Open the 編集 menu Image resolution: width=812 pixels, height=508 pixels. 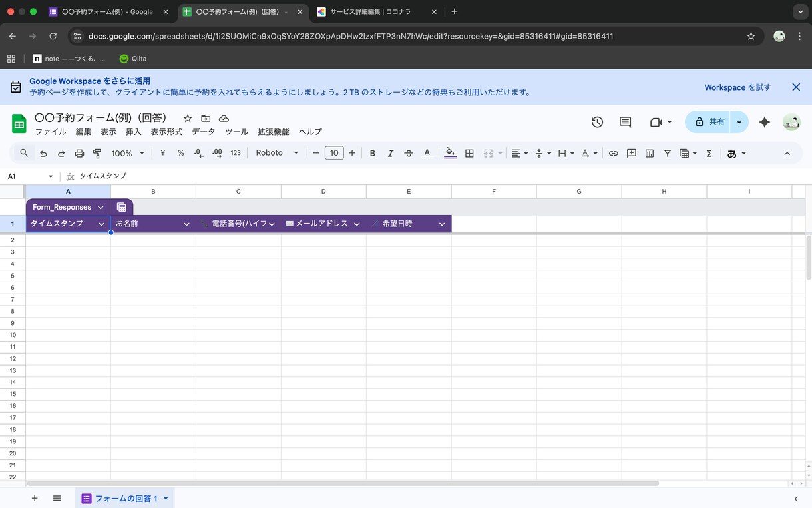click(83, 132)
